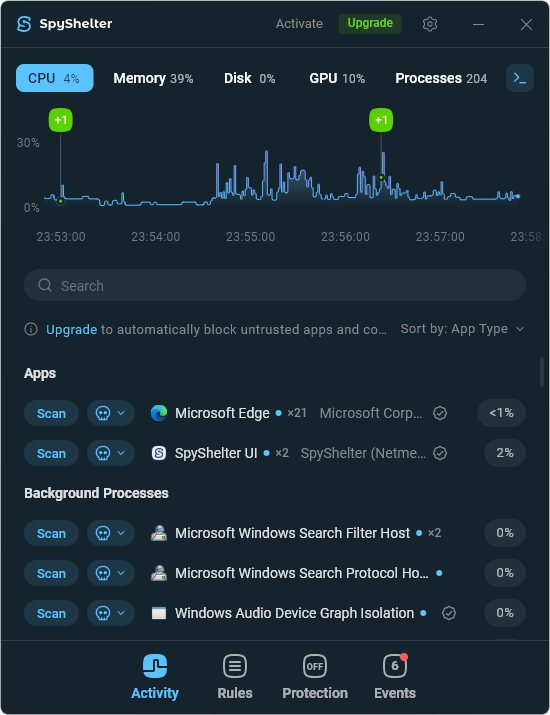Screen dimensions: 550x715
Task: Open Sort by App Type dropdown
Action: 462,329
